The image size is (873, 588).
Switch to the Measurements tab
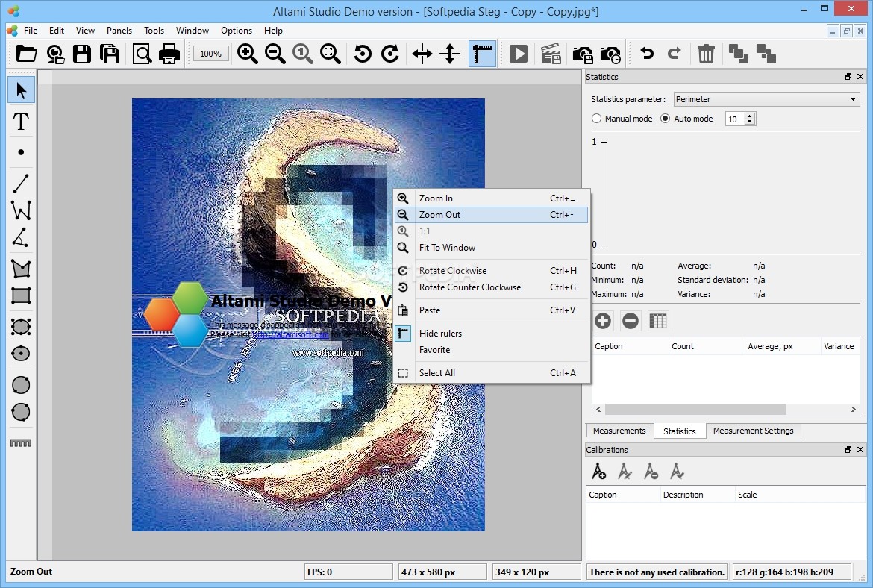point(619,431)
